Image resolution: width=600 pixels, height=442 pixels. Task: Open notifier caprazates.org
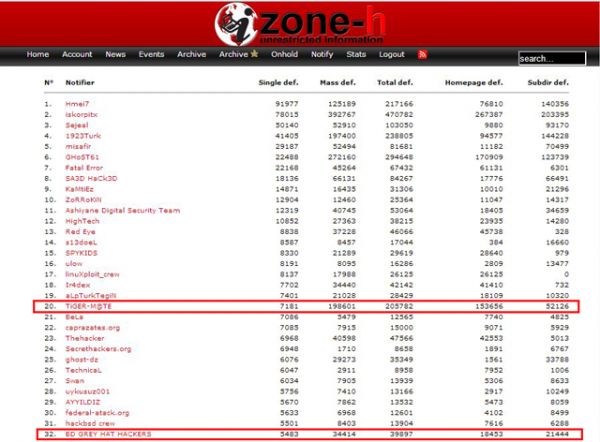pos(92,328)
